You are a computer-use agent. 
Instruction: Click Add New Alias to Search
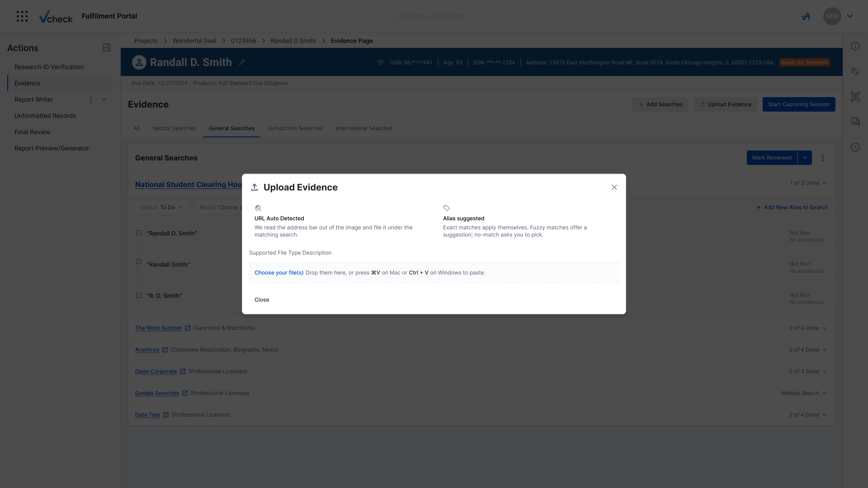tap(792, 207)
